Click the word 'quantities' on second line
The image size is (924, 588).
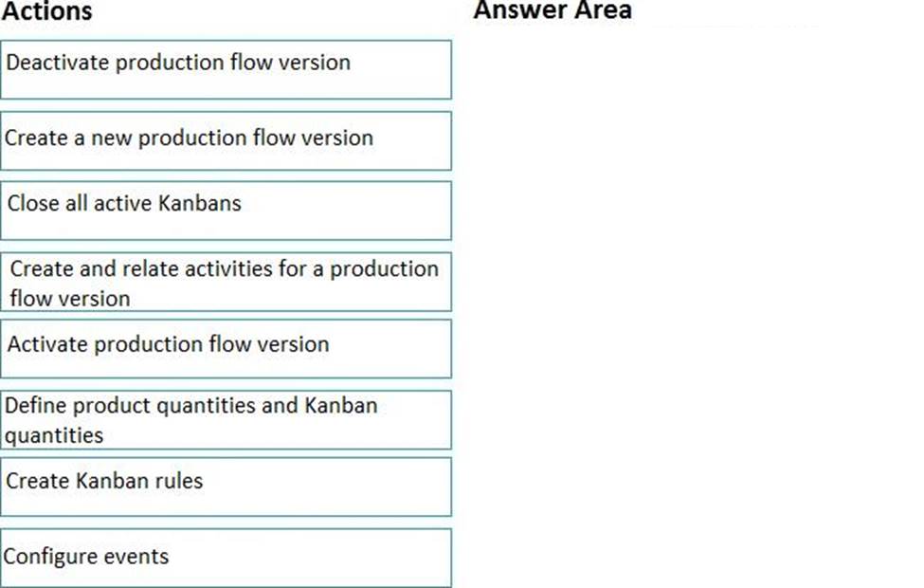(x=54, y=435)
